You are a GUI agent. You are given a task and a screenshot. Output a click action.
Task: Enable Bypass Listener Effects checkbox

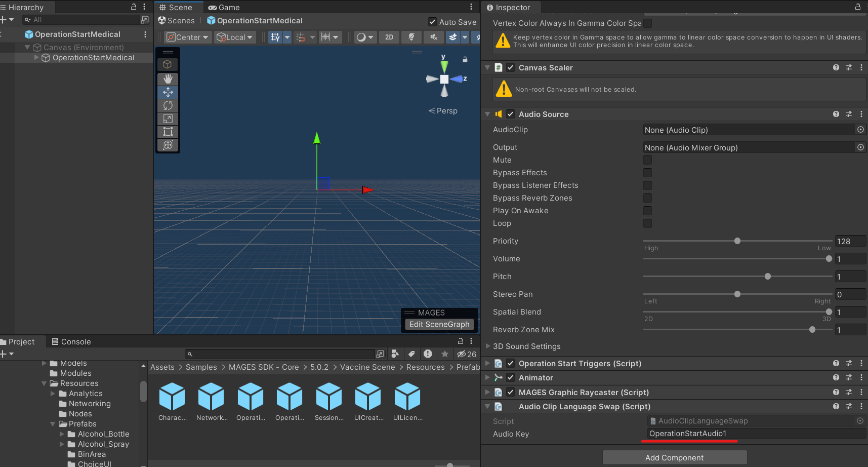[647, 185]
